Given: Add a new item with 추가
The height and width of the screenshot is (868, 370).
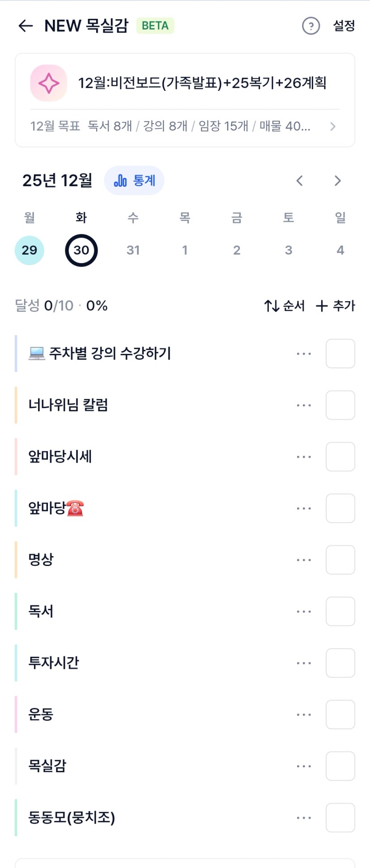Looking at the screenshot, I should pyautogui.click(x=335, y=306).
